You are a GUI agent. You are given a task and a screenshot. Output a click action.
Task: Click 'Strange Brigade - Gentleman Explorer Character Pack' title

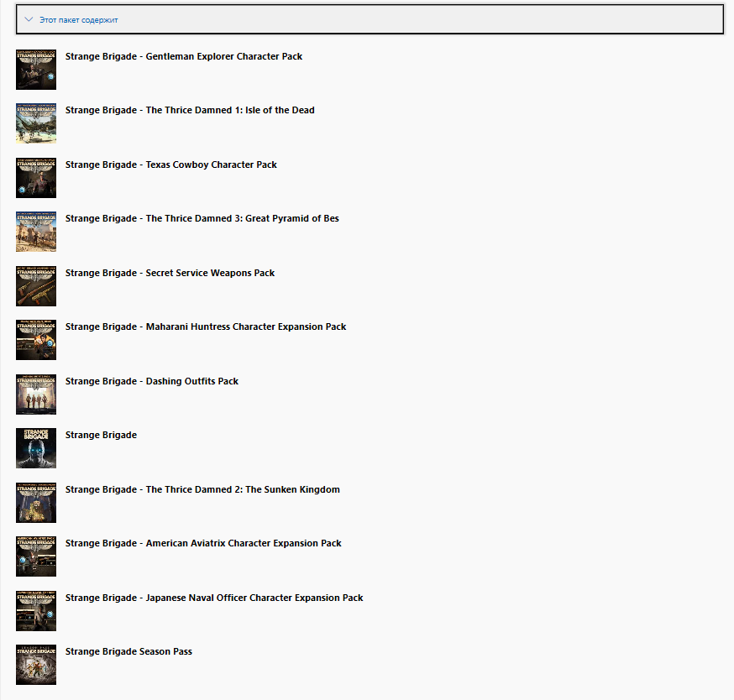coord(184,56)
